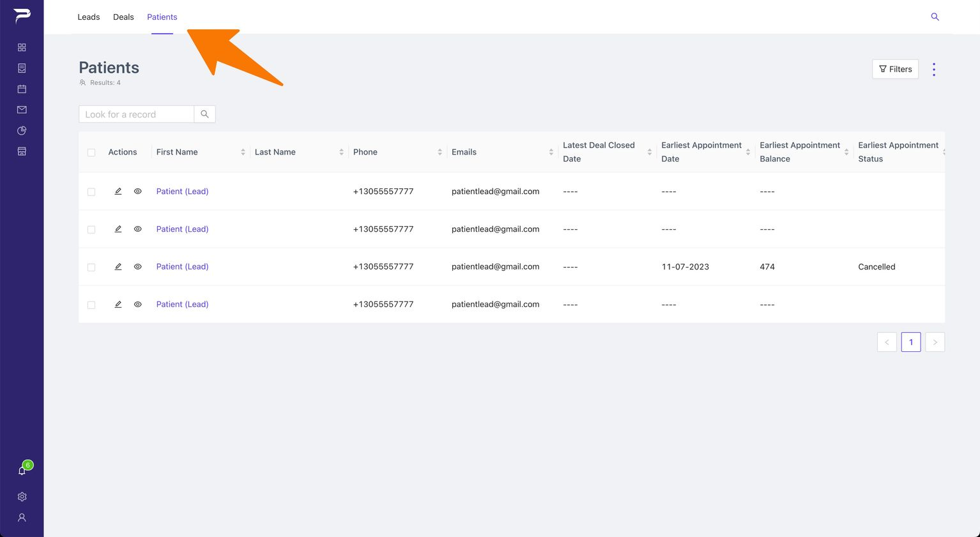The height and width of the screenshot is (537, 980).
Task: Open the notifications bell with badge
Action: [23, 469]
